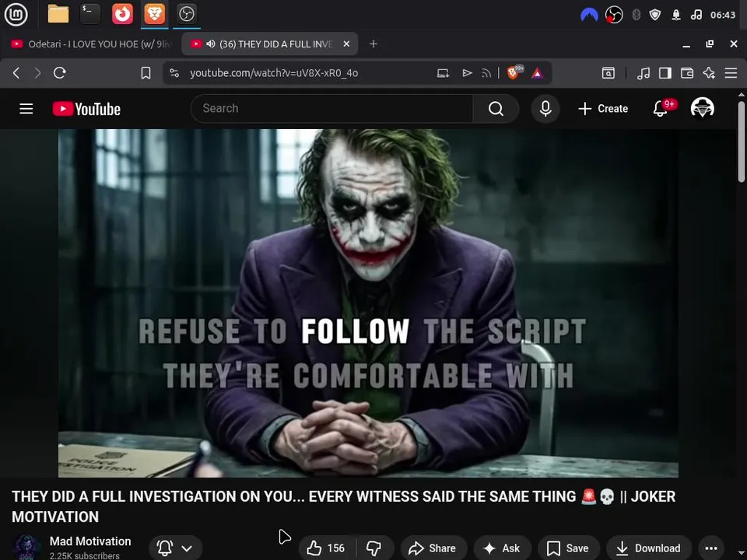Screen dimensions: 747x560
Task: Click the Joker video player
Action: [368, 303]
